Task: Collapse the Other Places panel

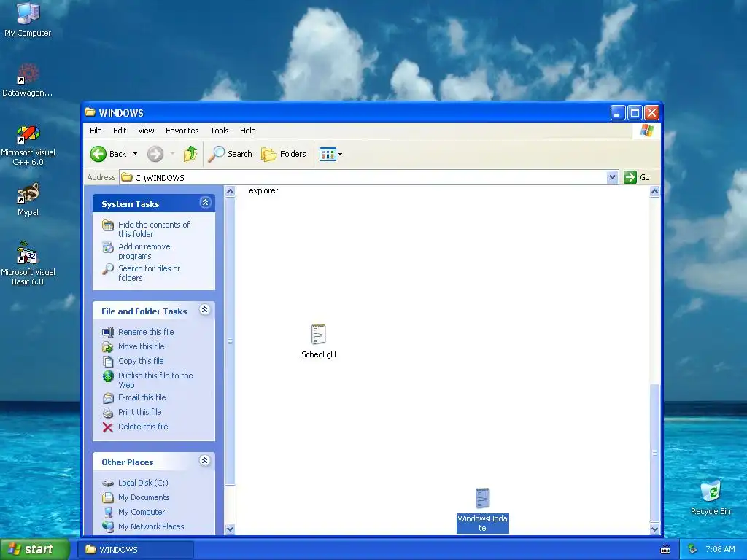Action: pyautogui.click(x=205, y=461)
